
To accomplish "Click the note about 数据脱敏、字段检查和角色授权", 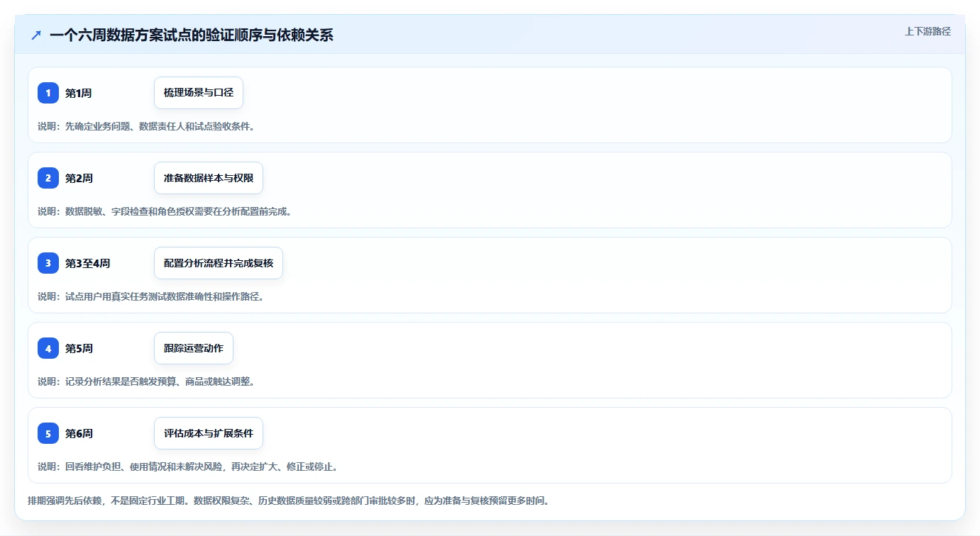I will (x=165, y=211).
